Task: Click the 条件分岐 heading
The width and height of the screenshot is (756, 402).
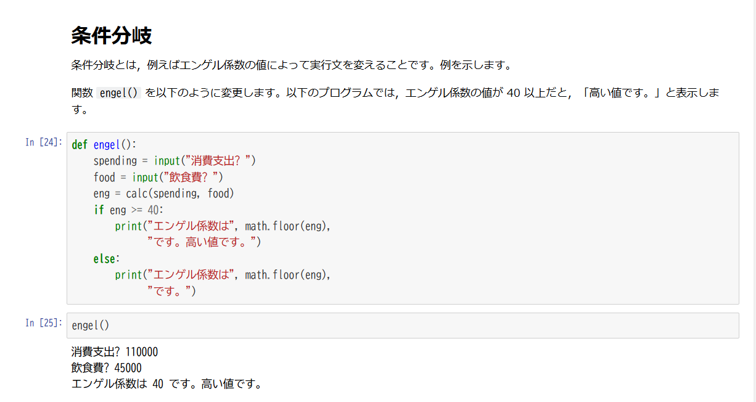Action: coord(111,36)
